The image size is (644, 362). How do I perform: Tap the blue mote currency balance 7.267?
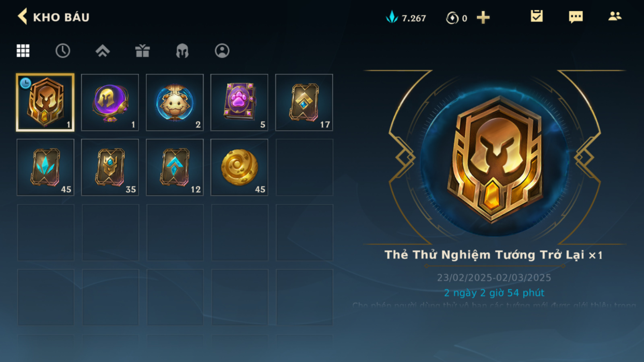pyautogui.click(x=406, y=18)
